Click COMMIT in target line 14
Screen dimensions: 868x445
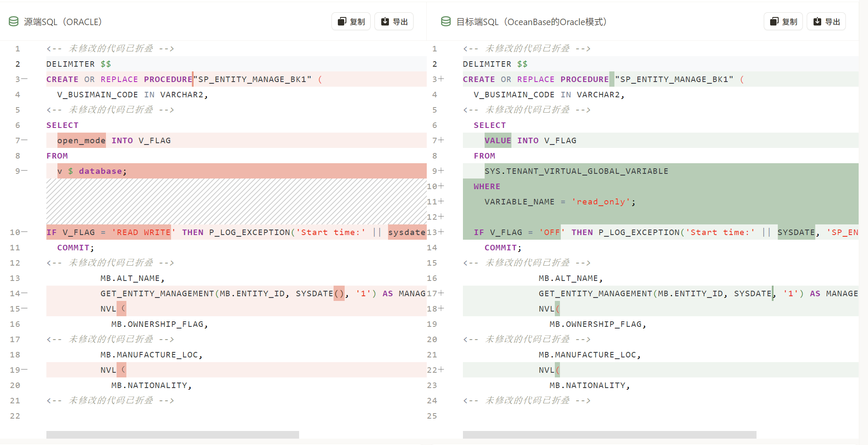[501, 247]
